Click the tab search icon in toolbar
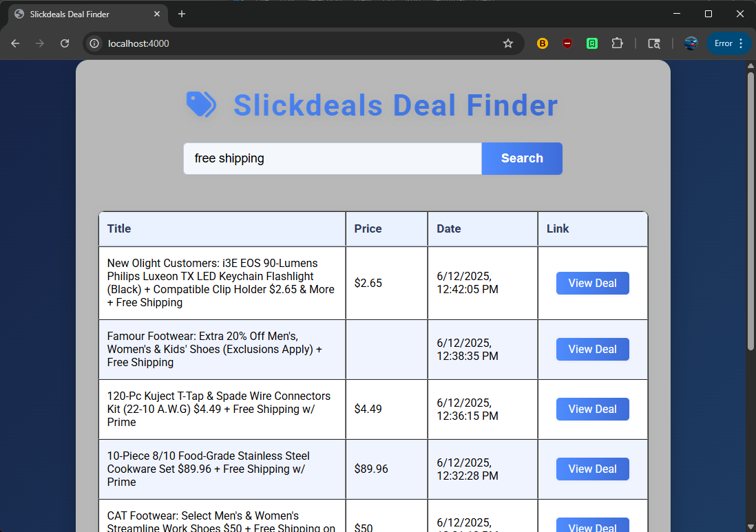This screenshot has height=532, width=756. tap(654, 43)
